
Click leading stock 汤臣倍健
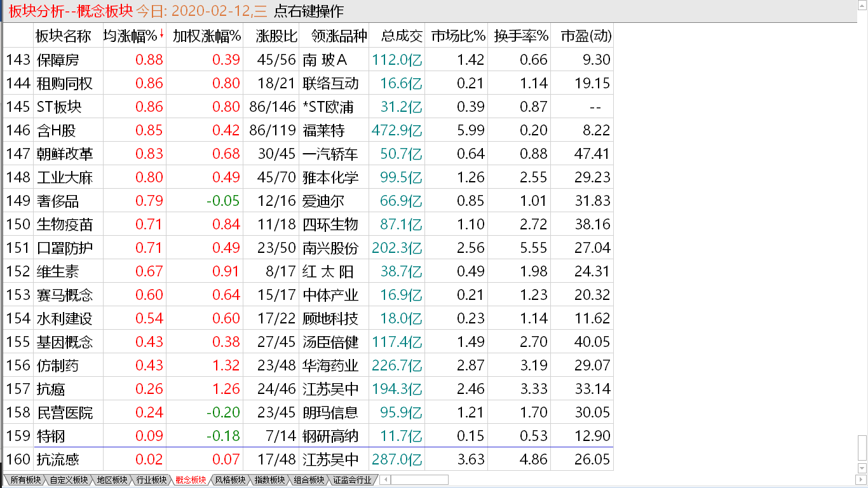pyautogui.click(x=330, y=342)
